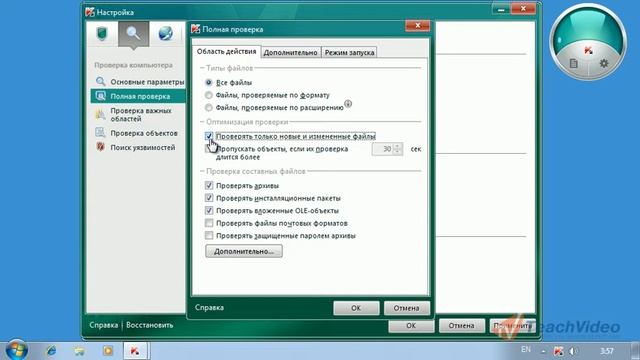Open Проверка важных областей section

141,115
